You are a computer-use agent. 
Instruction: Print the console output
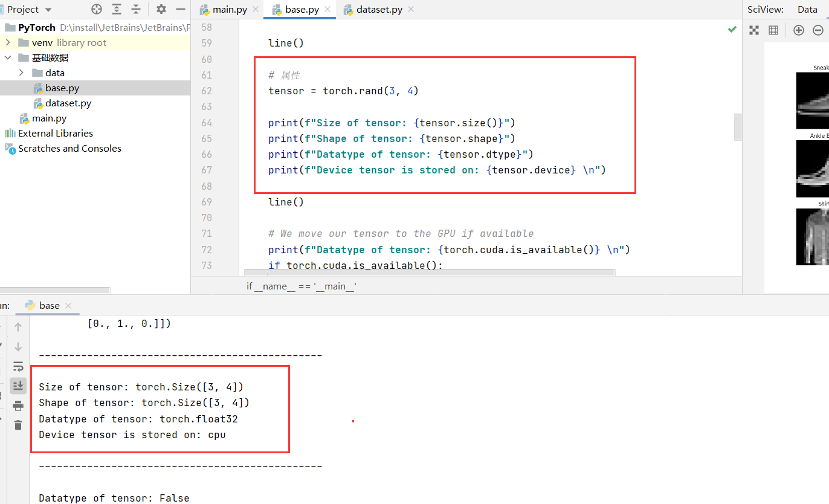click(18, 405)
